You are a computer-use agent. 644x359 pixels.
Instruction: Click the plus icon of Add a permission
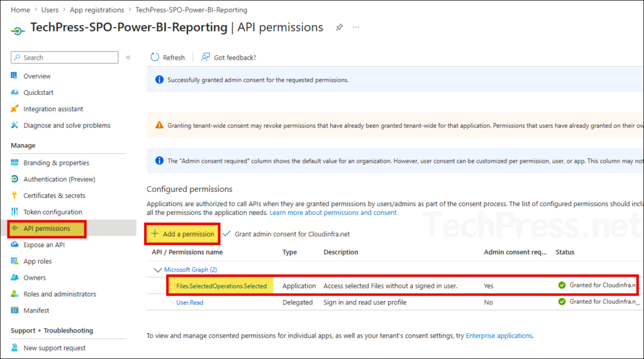point(155,234)
